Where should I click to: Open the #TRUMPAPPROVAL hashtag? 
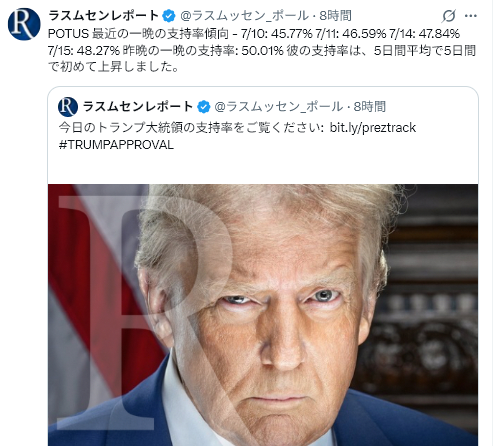coord(116,145)
